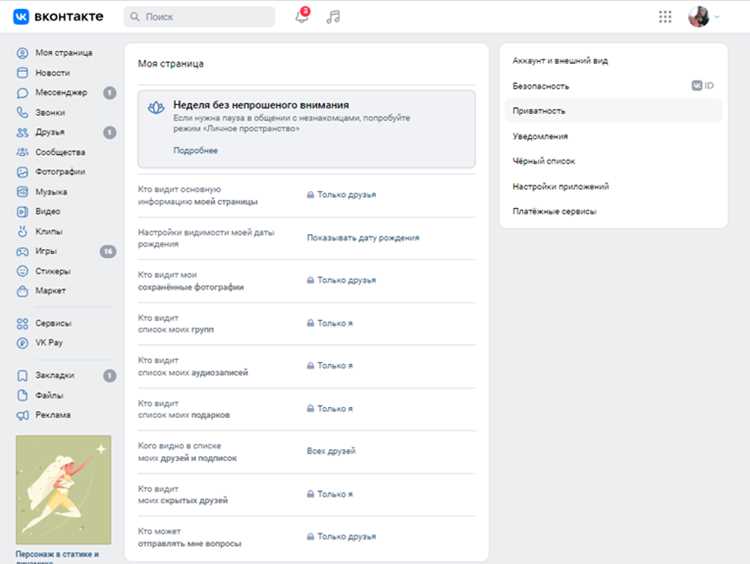
Task: Click the Фотографии sidebar icon
Action: coord(22,172)
